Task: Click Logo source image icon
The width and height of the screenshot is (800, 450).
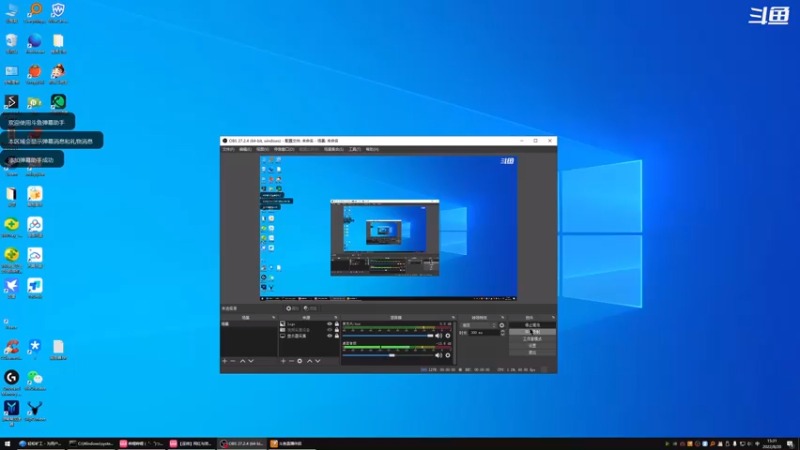Action: pos(283,324)
